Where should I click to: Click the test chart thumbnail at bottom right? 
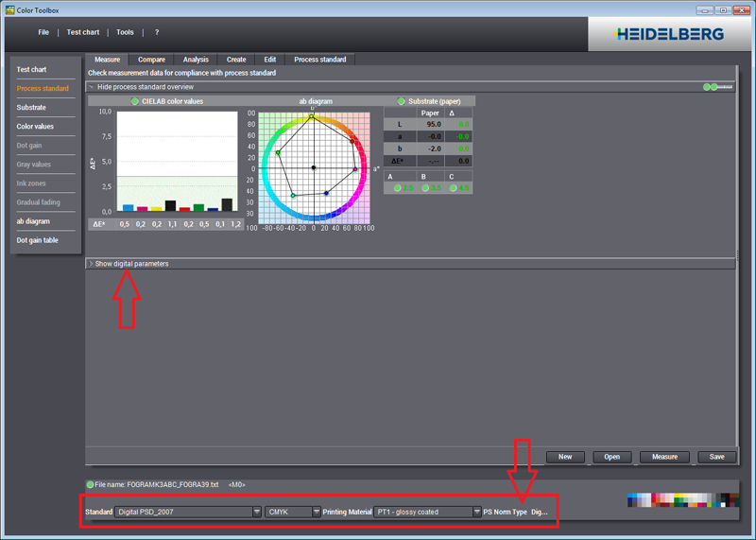[682, 499]
